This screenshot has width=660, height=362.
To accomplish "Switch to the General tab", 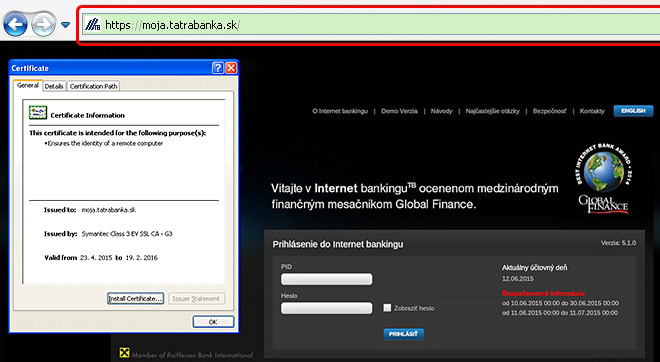I will pyautogui.click(x=28, y=85).
